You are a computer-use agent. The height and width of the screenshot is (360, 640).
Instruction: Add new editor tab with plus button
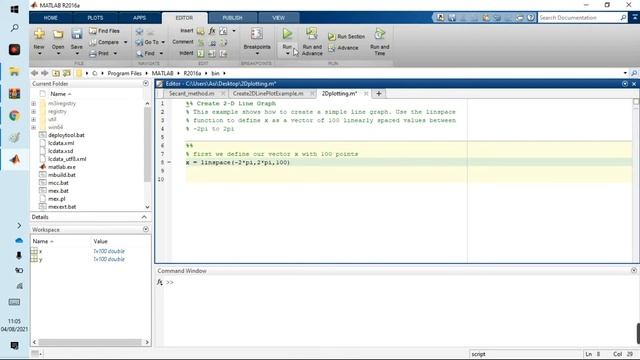[378, 93]
